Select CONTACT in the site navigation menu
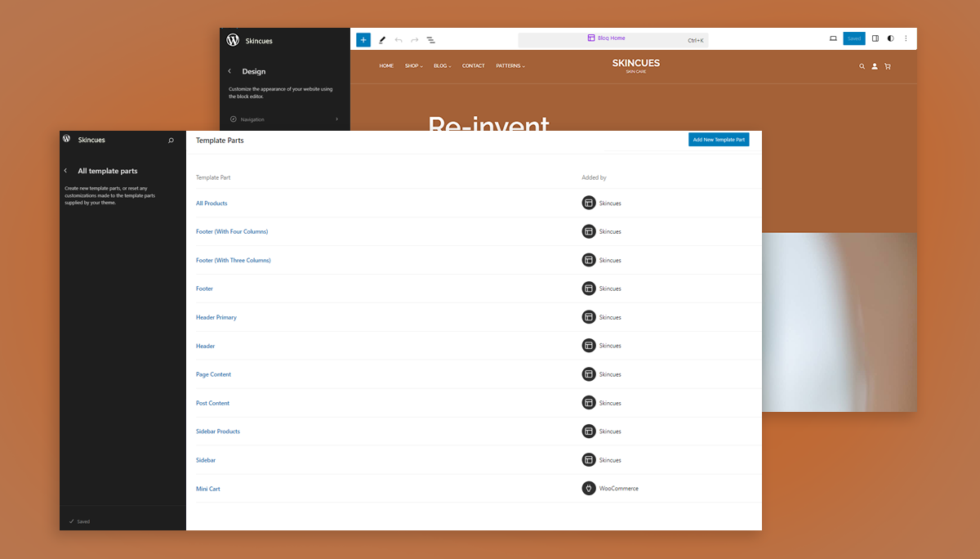The width and height of the screenshot is (980, 559). 473,65
